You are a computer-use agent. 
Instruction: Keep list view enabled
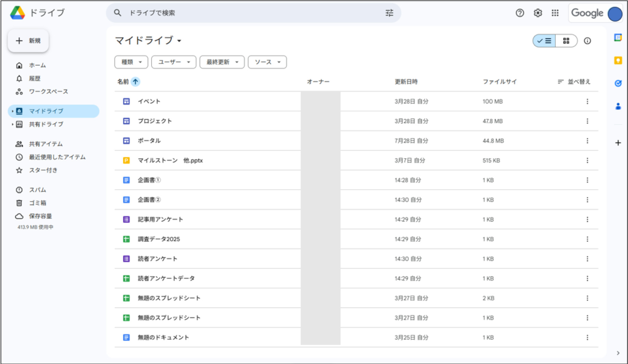pos(544,41)
